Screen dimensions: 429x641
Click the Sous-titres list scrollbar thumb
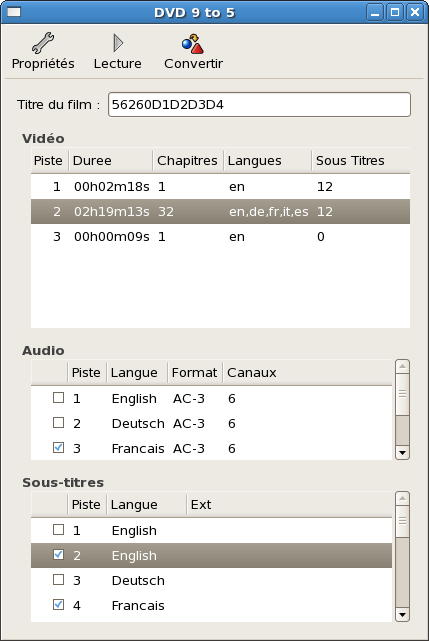(402, 521)
